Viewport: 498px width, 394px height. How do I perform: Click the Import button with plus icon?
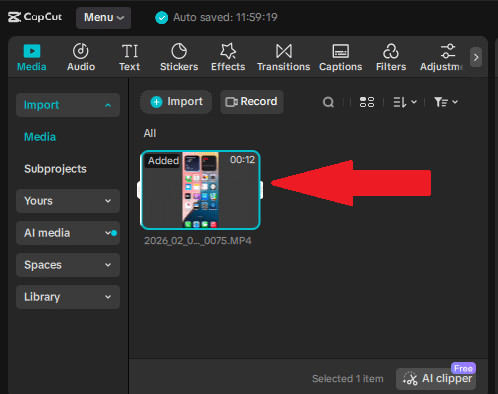176,102
